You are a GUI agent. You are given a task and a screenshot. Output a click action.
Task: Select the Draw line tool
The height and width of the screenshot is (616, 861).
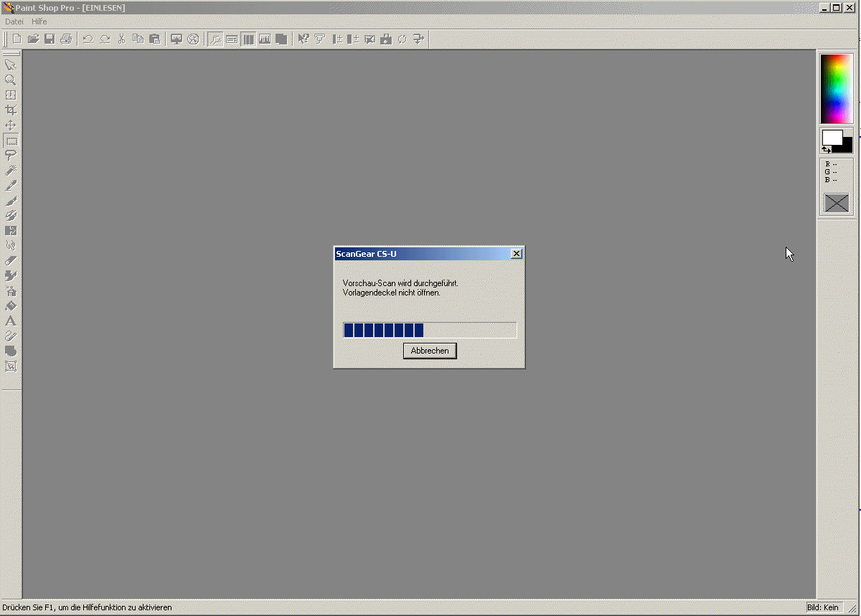(11, 336)
